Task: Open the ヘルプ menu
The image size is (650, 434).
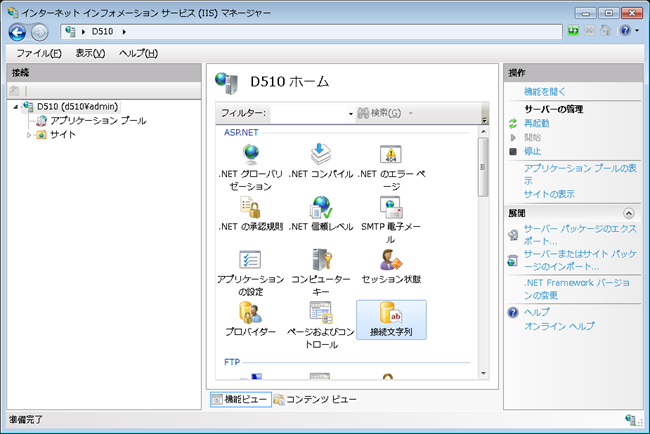Action: click(138, 53)
